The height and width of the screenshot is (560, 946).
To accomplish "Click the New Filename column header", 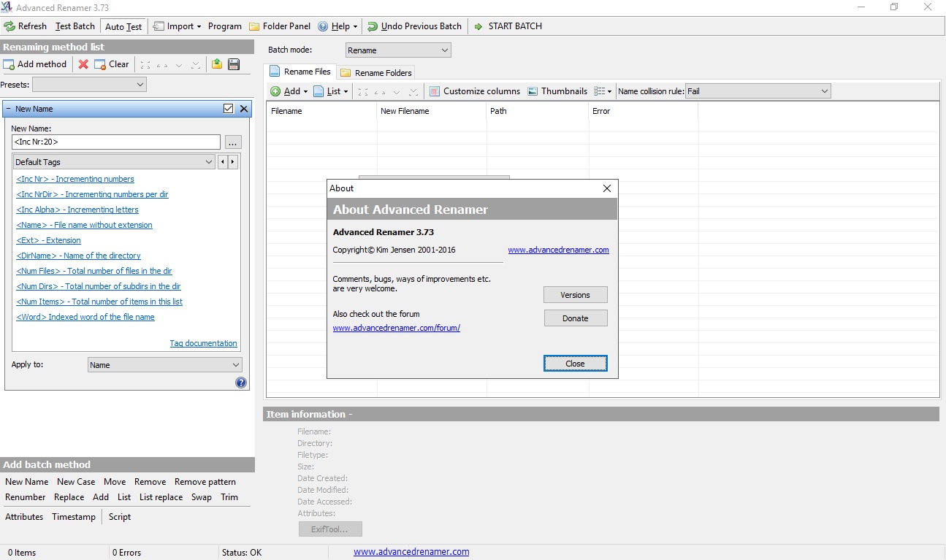I will pyautogui.click(x=432, y=111).
